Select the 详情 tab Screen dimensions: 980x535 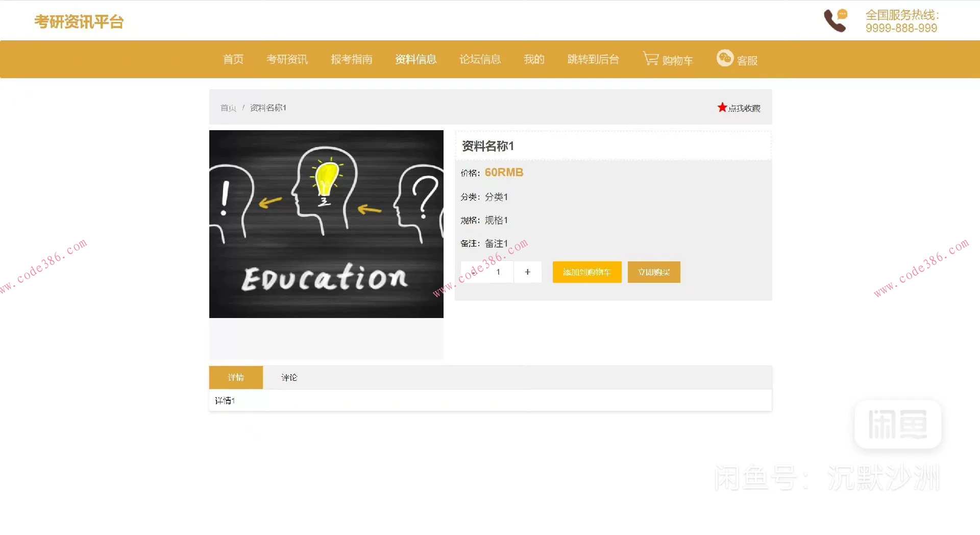tap(236, 377)
